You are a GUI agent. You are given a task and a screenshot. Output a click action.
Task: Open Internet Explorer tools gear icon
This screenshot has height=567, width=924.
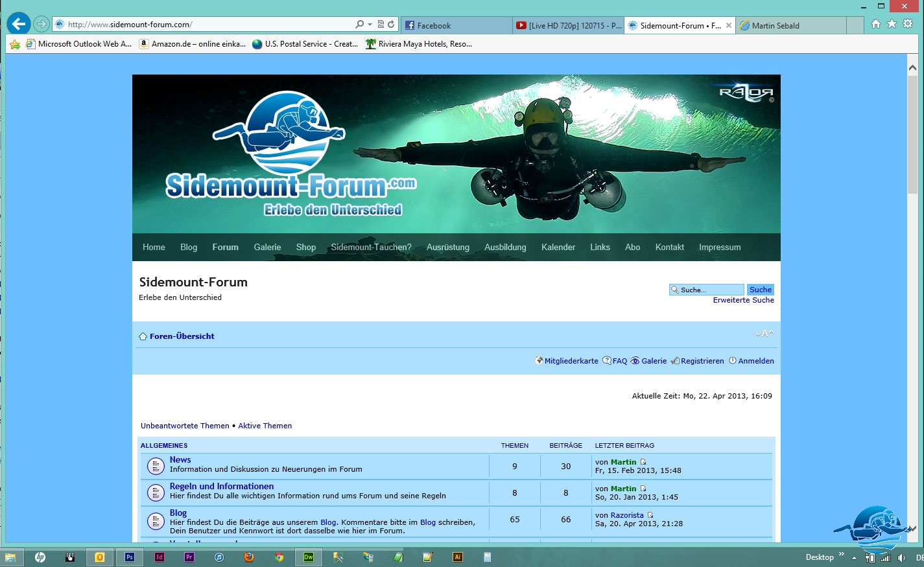(908, 24)
